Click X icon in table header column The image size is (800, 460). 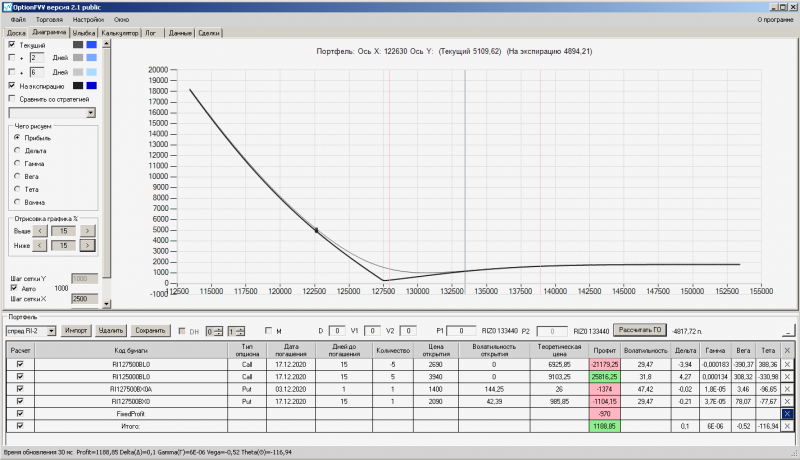tap(787, 350)
